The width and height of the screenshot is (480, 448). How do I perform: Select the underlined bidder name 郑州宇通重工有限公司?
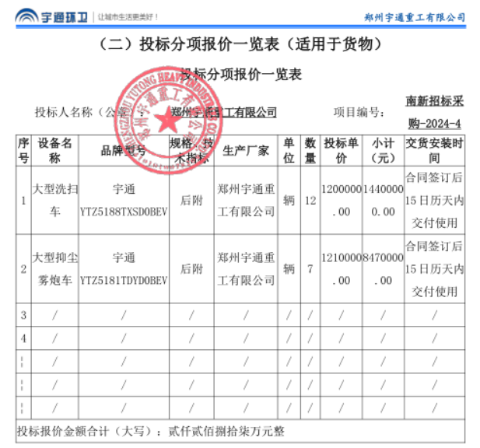click(223, 112)
